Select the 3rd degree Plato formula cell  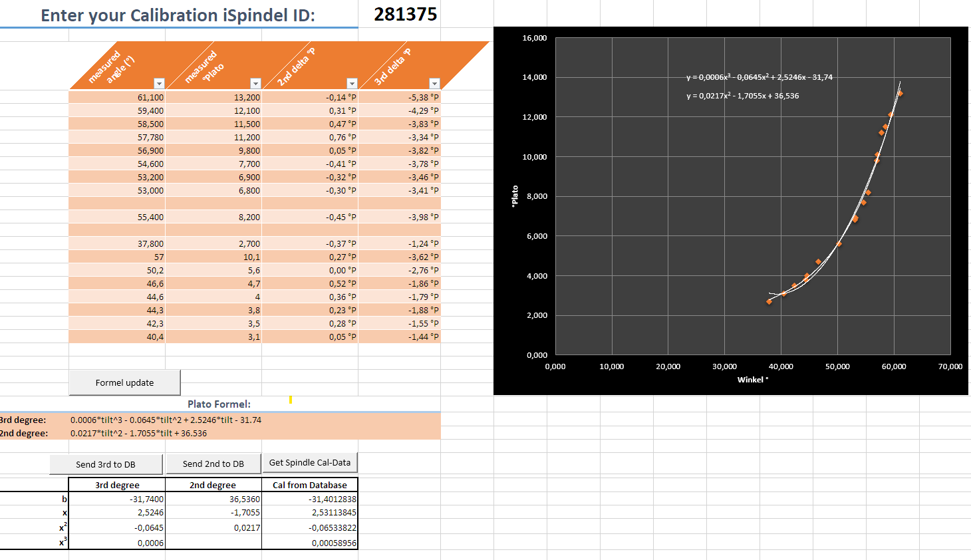coord(166,420)
